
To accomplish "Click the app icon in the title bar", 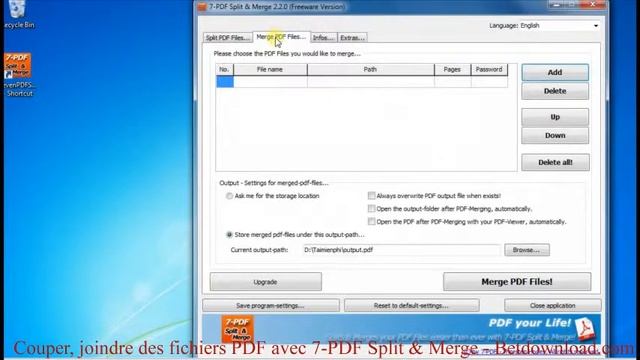I will click(202, 7).
